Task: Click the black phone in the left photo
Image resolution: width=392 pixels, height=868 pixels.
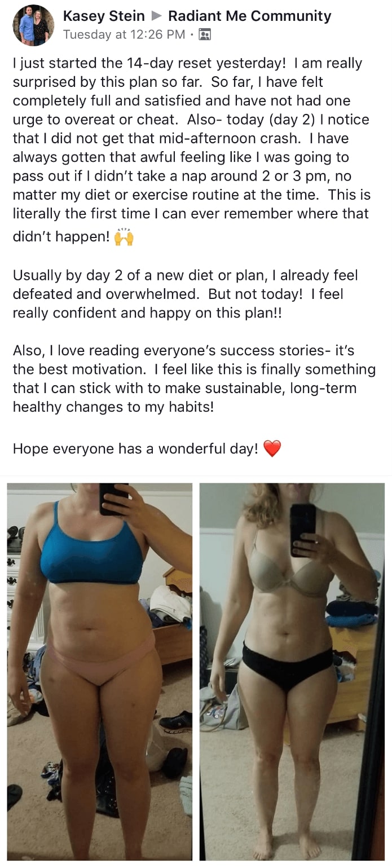Action: [x=114, y=499]
